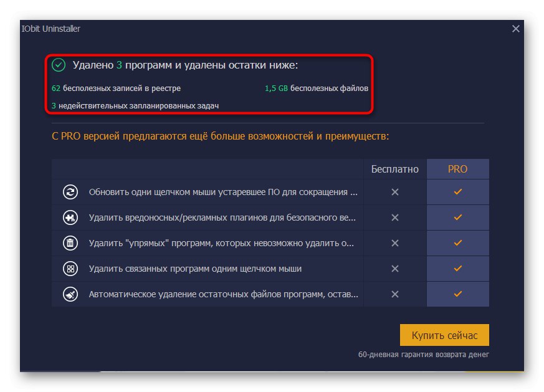Click the stubborn programs trash bin icon

pos(70,243)
